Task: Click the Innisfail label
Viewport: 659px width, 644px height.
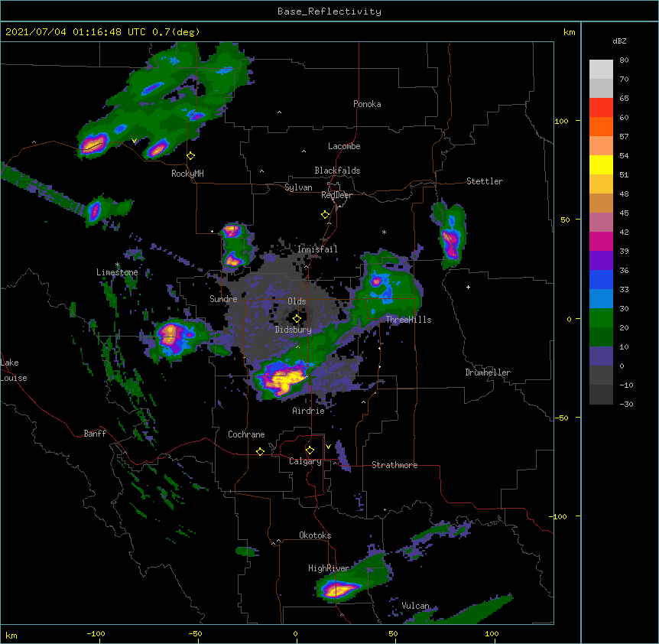Action: (x=317, y=249)
